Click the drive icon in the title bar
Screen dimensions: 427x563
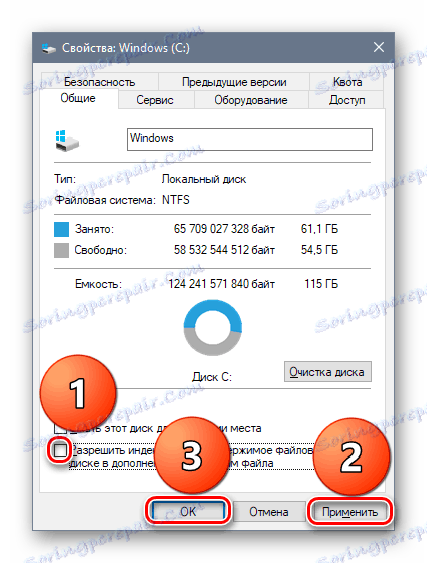[x=48, y=48]
